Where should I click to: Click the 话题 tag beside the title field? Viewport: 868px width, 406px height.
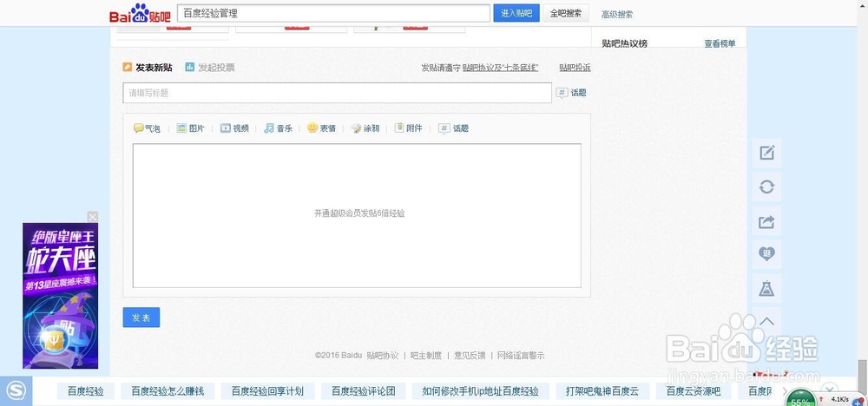(x=571, y=93)
